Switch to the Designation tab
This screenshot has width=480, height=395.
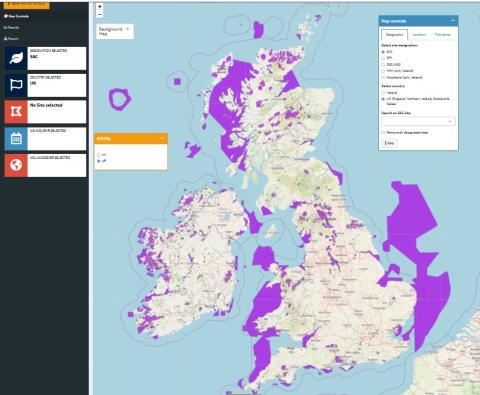394,35
